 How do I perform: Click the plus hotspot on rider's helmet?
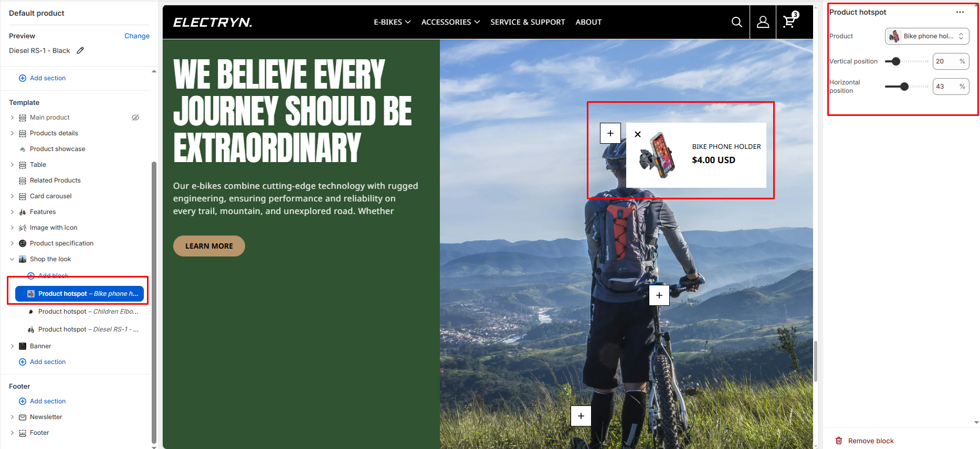pos(610,133)
